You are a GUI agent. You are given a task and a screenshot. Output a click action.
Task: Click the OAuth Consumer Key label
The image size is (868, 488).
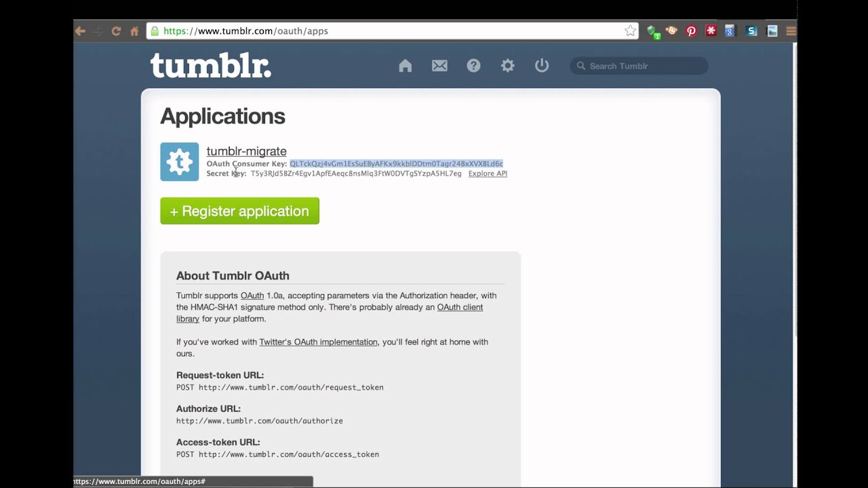[x=247, y=163]
